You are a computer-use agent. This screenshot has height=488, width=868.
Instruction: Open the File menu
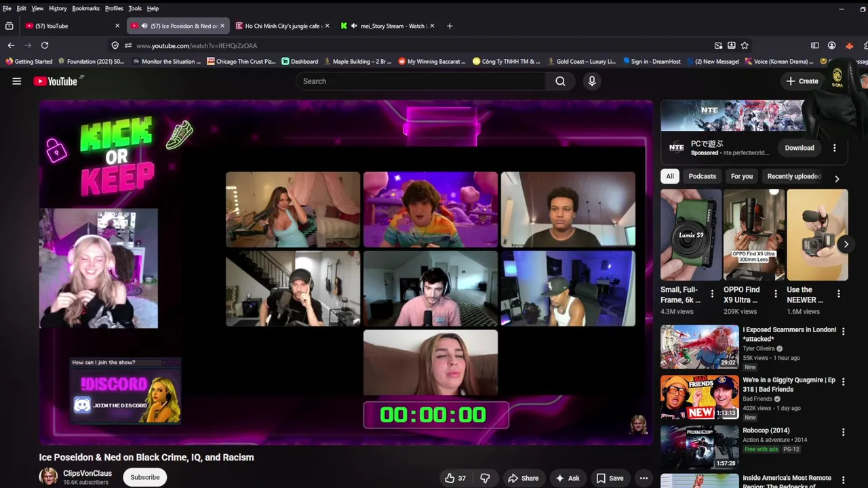pos(7,8)
